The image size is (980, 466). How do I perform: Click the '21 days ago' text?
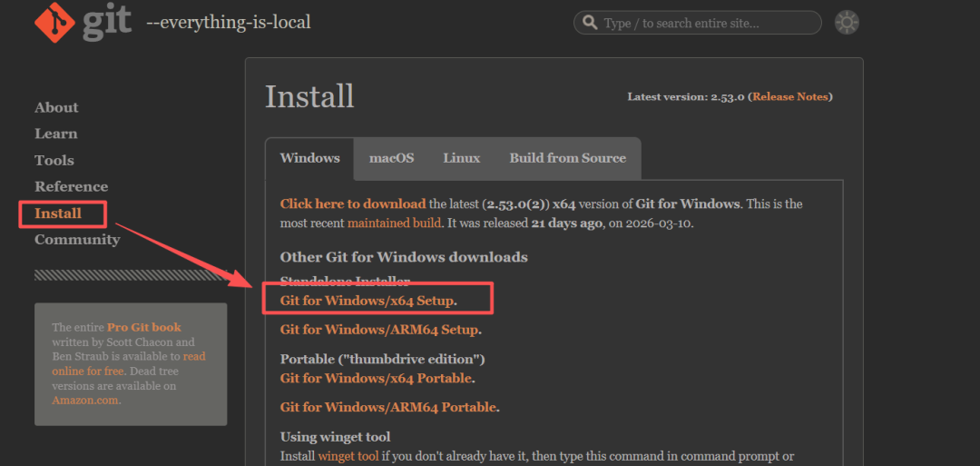coord(567,223)
